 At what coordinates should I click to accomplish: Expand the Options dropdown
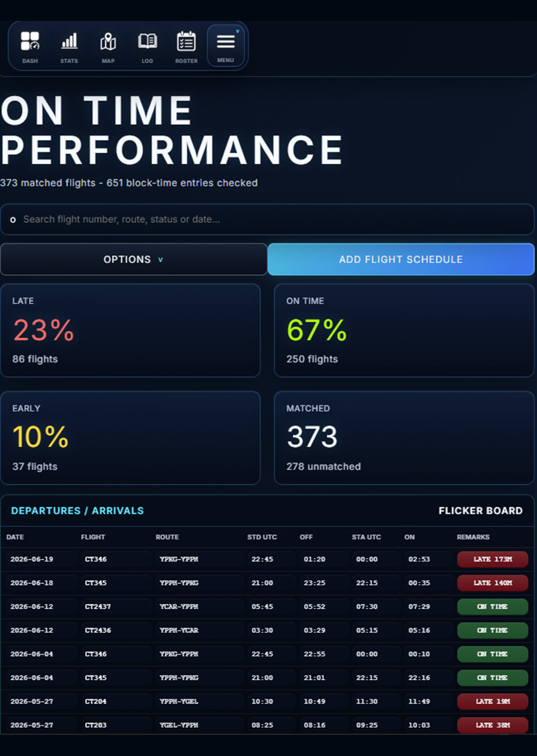coord(134,260)
